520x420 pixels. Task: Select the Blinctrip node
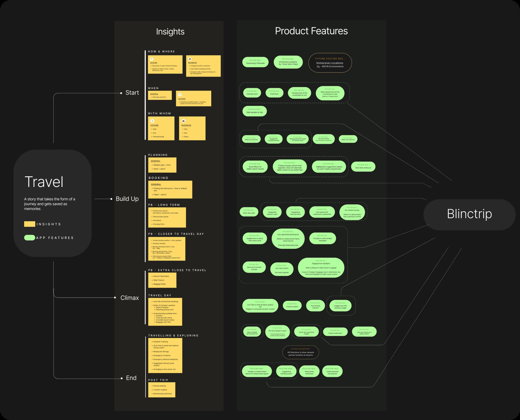[x=469, y=214]
